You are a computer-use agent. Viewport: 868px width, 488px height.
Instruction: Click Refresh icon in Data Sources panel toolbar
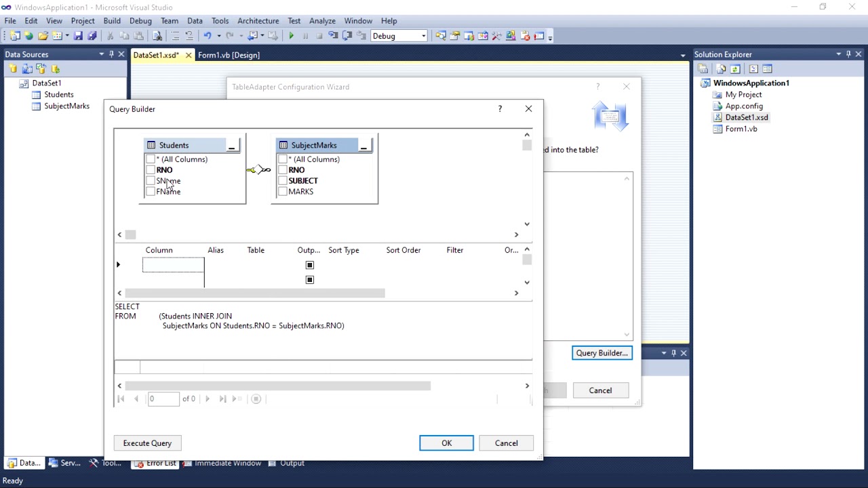click(x=56, y=68)
